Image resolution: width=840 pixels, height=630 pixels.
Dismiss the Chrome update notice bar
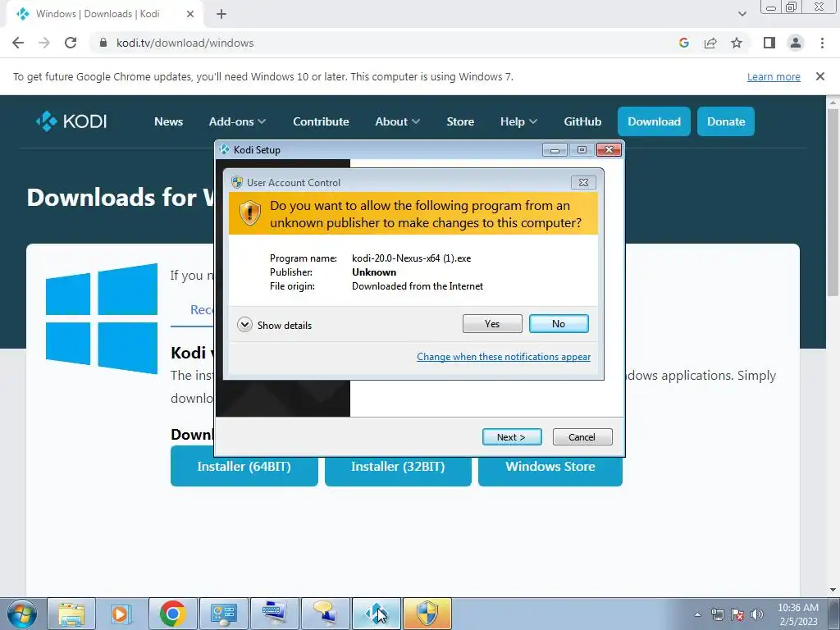[820, 76]
